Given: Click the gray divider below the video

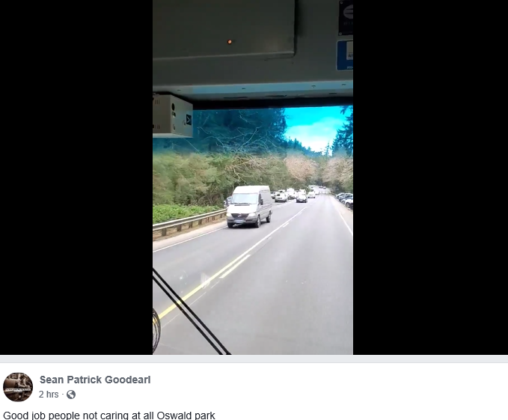Looking at the screenshot, I should coord(254,359).
